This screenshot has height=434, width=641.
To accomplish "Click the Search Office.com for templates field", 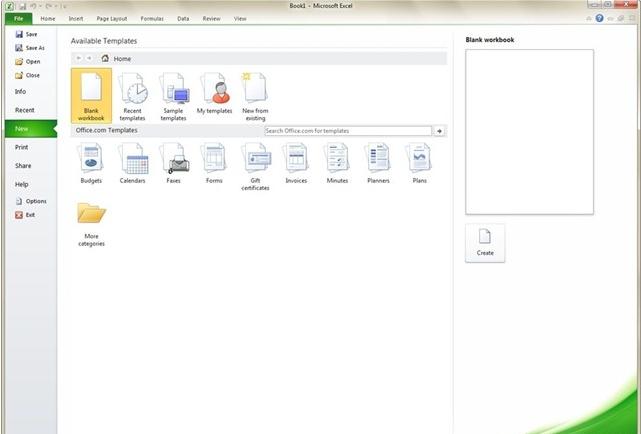I will pos(347,131).
